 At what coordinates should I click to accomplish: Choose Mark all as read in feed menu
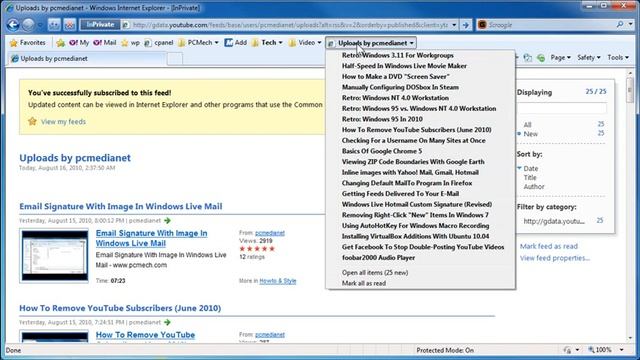pos(420,283)
